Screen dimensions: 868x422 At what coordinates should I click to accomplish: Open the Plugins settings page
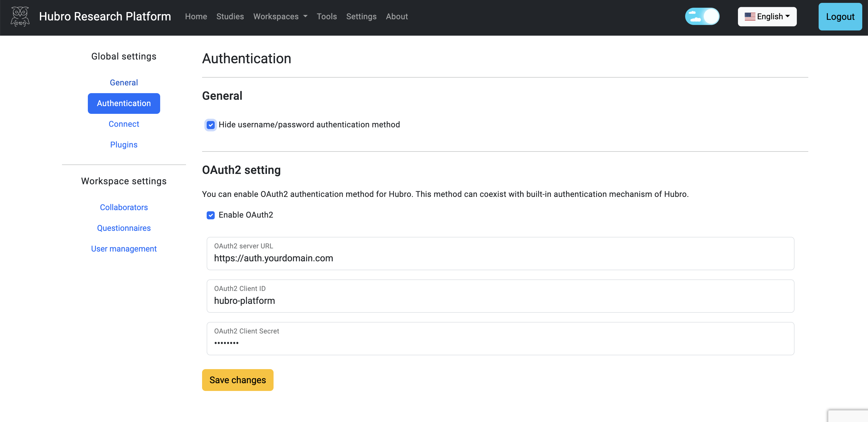tap(124, 145)
